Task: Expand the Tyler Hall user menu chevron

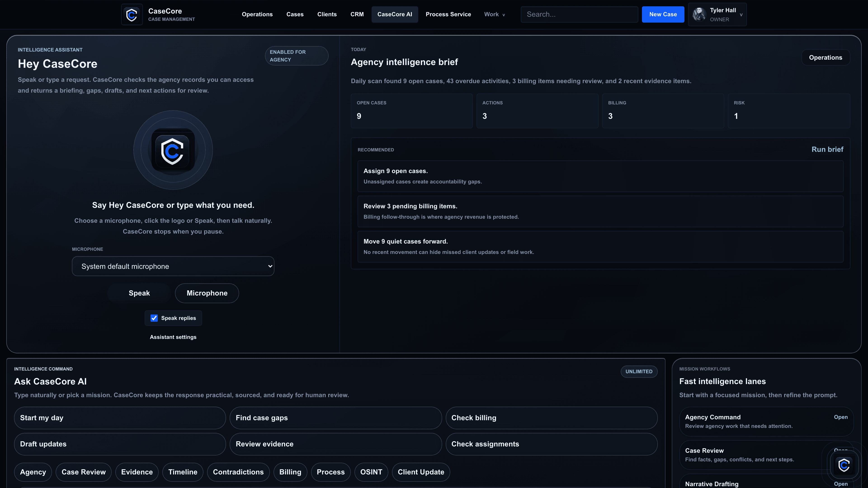Action: pyautogui.click(x=741, y=15)
